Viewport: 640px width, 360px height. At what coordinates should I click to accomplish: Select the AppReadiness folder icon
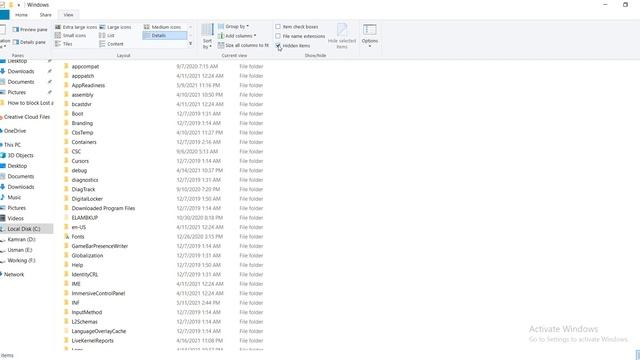pyautogui.click(x=66, y=85)
